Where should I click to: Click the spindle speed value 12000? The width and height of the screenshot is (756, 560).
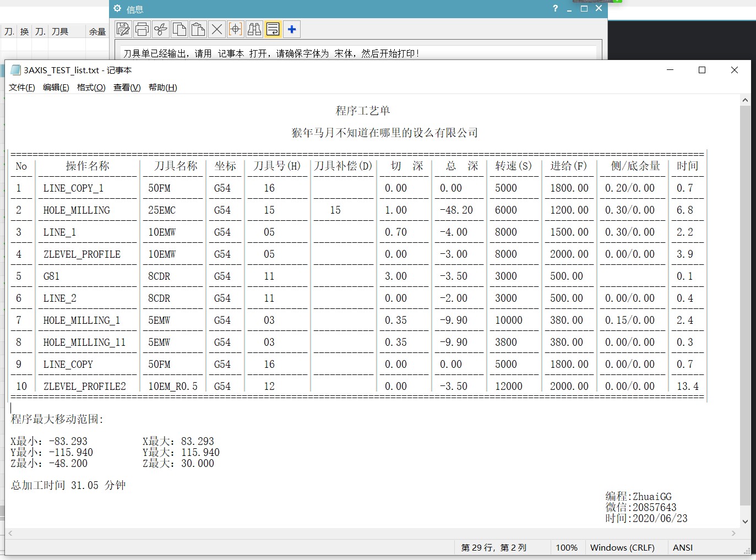tap(509, 387)
